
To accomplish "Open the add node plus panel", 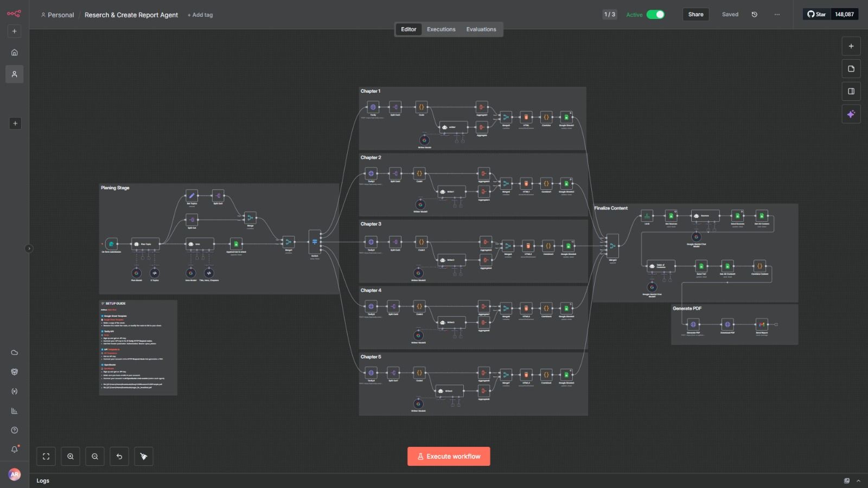I will click(x=851, y=47).
